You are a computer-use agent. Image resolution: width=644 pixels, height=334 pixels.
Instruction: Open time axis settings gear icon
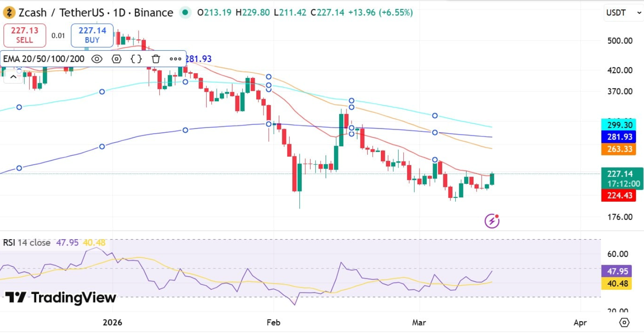[x=624, y=323]
